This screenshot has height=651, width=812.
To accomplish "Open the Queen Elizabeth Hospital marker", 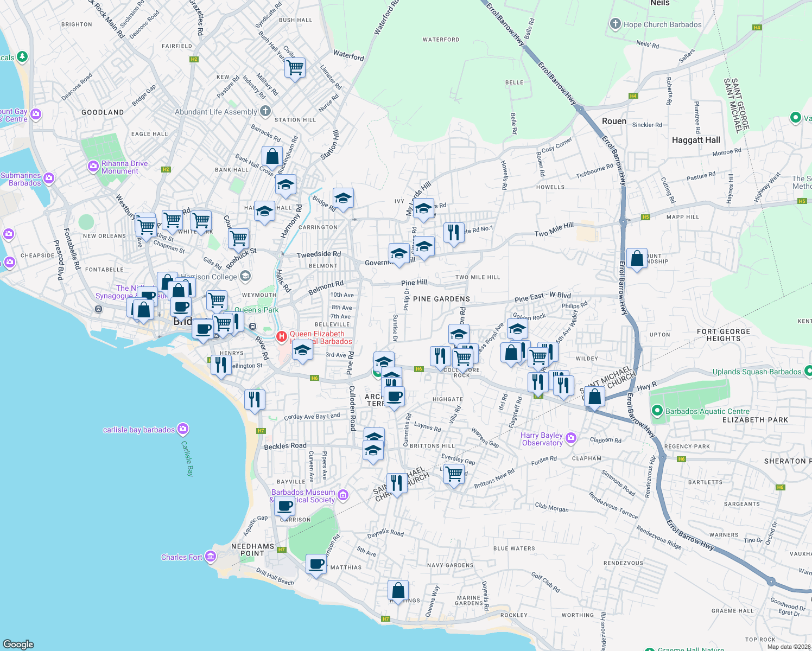I will 282,337.
